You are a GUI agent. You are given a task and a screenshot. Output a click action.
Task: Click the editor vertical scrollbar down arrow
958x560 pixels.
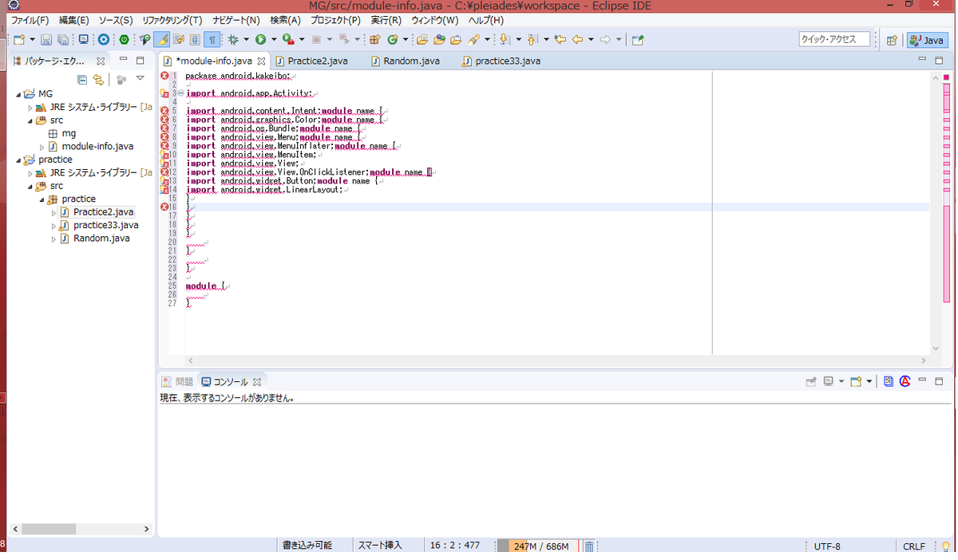pyautogui.click(x=936, y=349)
